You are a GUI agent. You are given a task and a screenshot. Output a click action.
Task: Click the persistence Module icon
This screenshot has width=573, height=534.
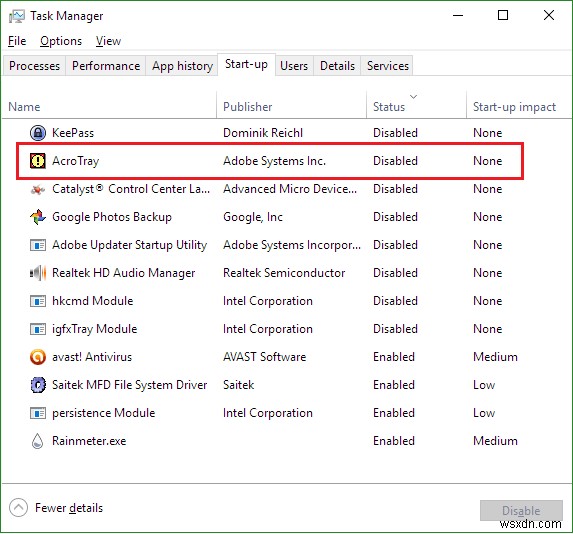[38, 413]
